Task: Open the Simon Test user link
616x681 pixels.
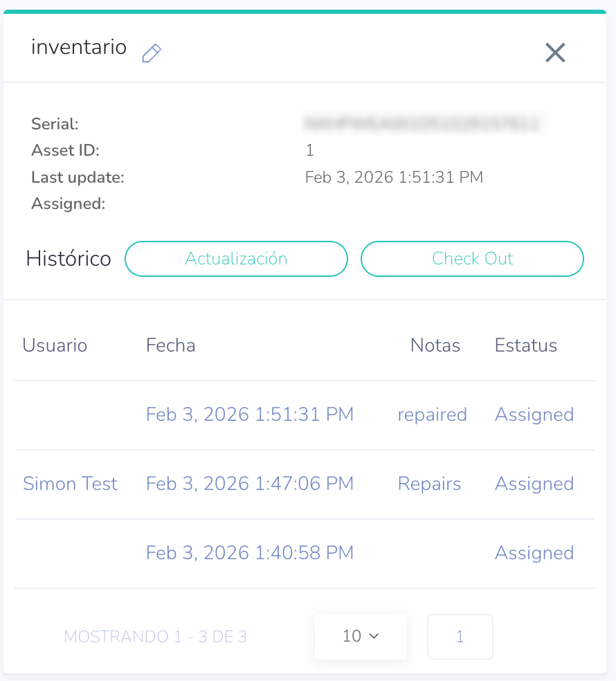Action: tap(70, 484)
